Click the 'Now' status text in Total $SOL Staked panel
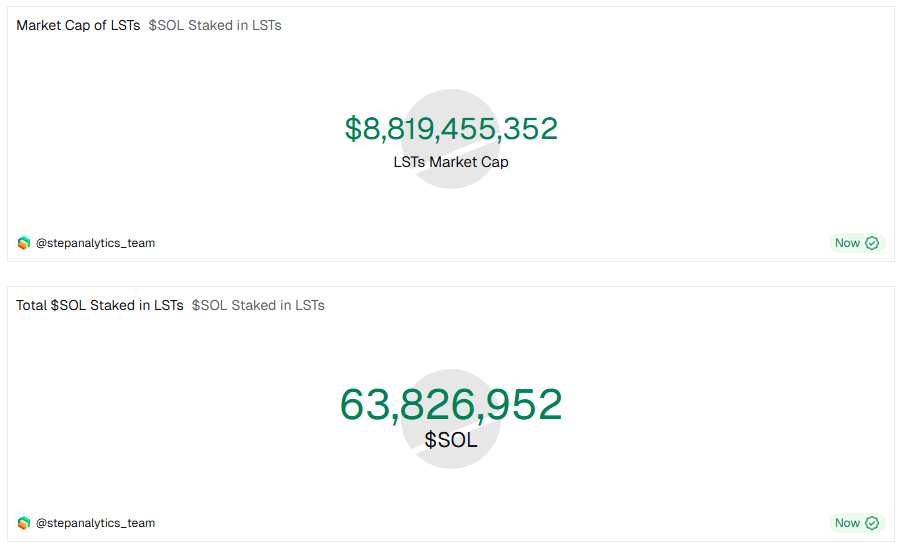Image resolution: width=904 pixels, height=543 pixels. pyautogui.click(x=847, y=523)
